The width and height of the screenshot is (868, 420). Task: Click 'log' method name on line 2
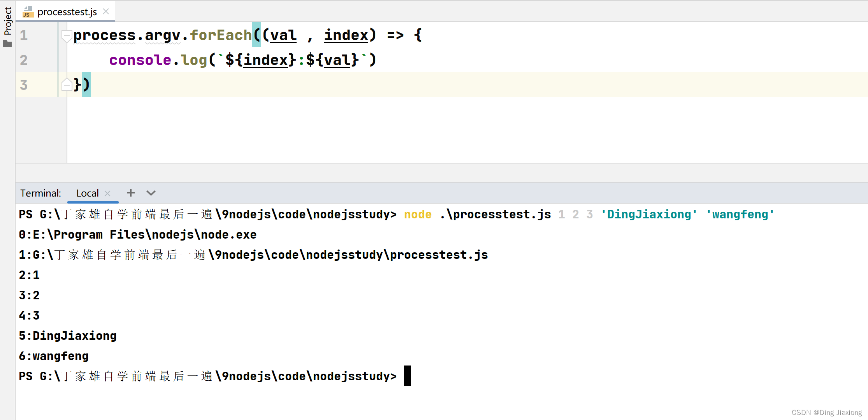tap(194, 60)
